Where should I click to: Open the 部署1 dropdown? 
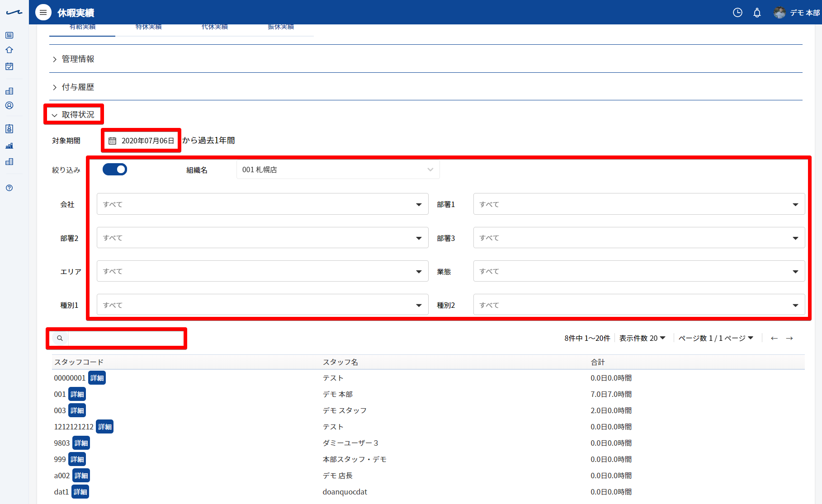pos(639,204)
